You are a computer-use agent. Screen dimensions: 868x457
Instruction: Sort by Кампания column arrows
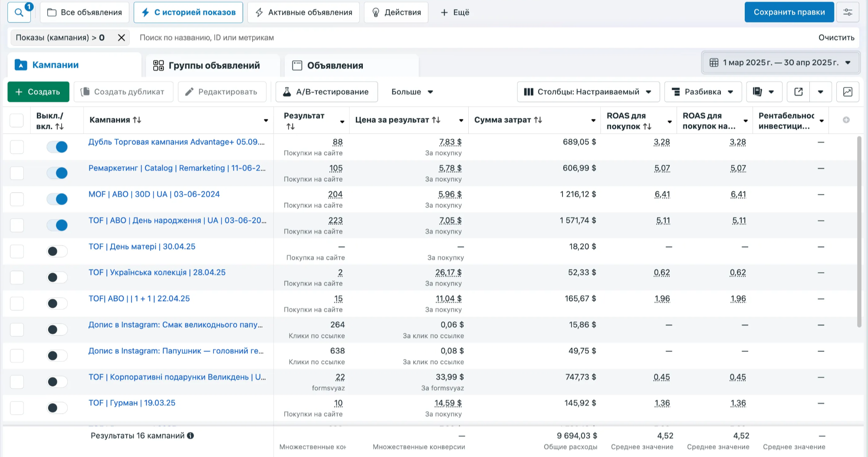pyautogui.click(x=137, y=120)
